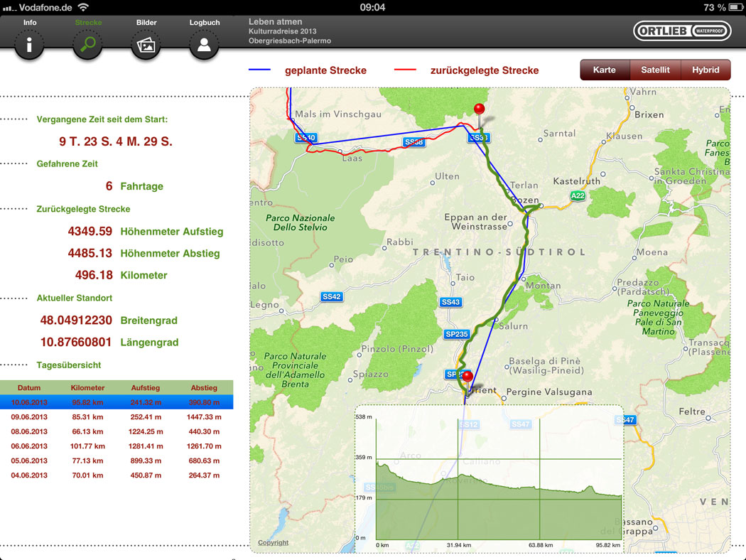Tap 'Mals im Vinschgau' on the map
This screenshot has width=746, height=560.
point(337,114)
